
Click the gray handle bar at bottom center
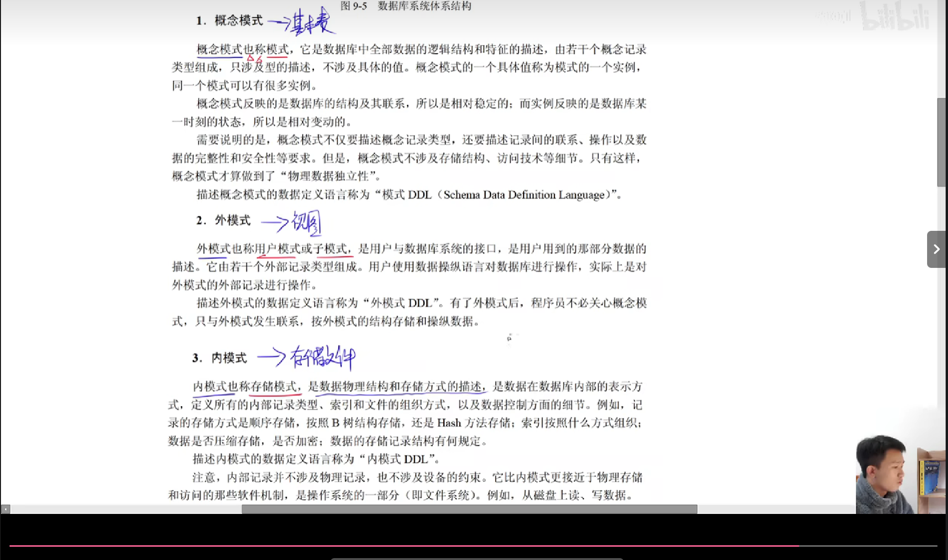tap(477, 559)
